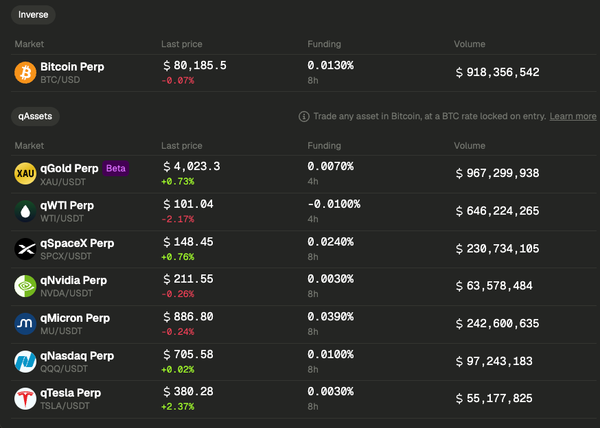Click the Nasdaq logo icon
Screen dimensions: 600x428
25,361
